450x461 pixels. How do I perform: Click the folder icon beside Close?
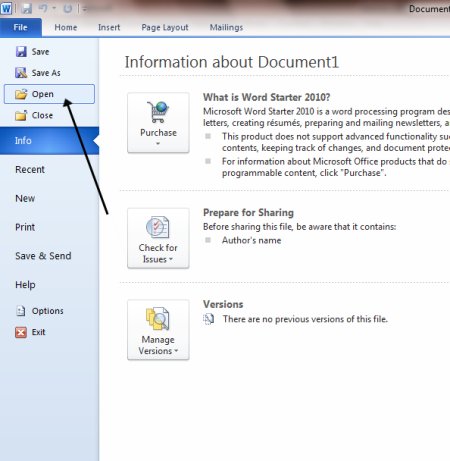[x=21, y=116]
